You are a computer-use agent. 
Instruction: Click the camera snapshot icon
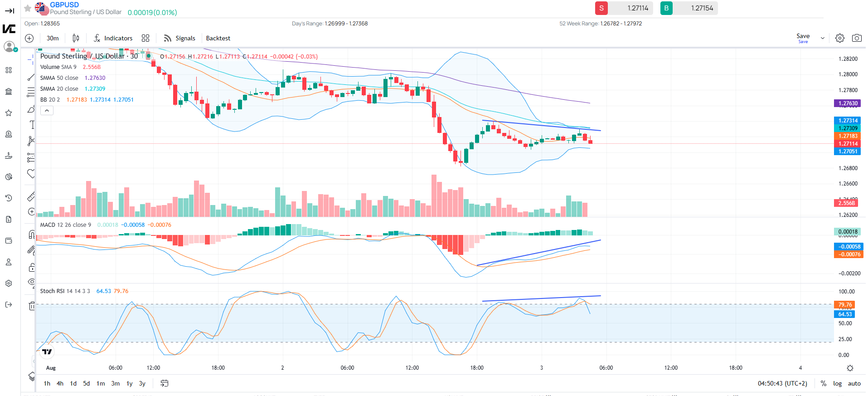(x=856, y=38)
